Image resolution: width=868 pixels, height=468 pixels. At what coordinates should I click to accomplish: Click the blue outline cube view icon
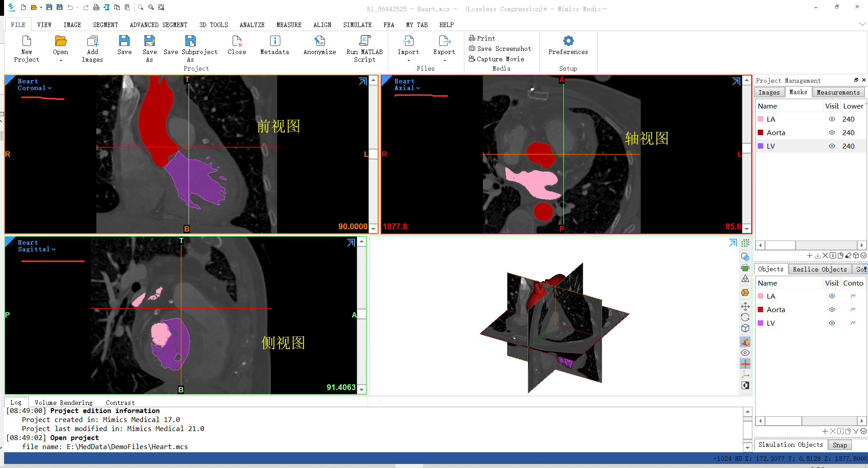point(745,328)
